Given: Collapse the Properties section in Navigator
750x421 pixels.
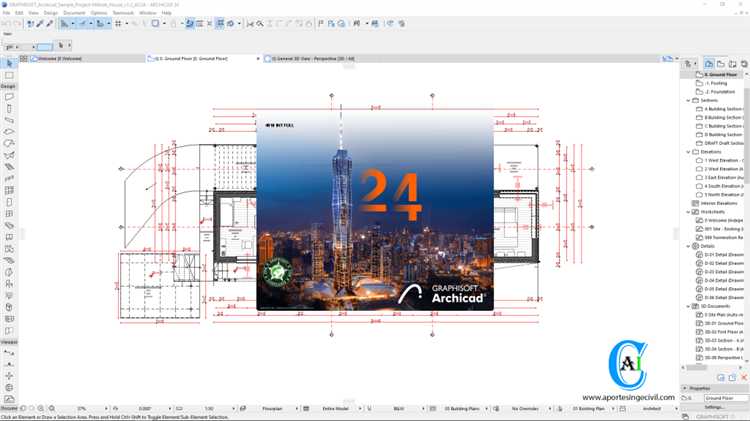Looking at the screenshot, I should (685, 388).
